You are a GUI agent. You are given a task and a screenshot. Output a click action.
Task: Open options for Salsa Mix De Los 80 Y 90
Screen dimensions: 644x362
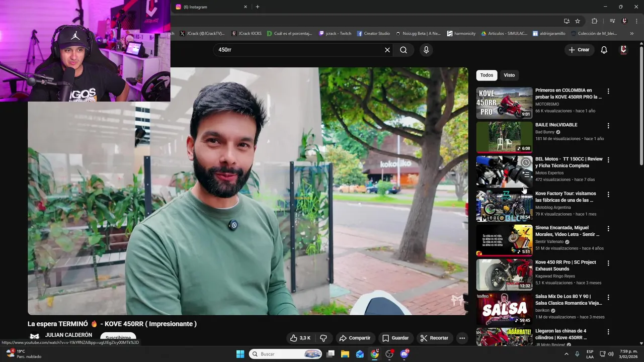click(x=608, y=298)
